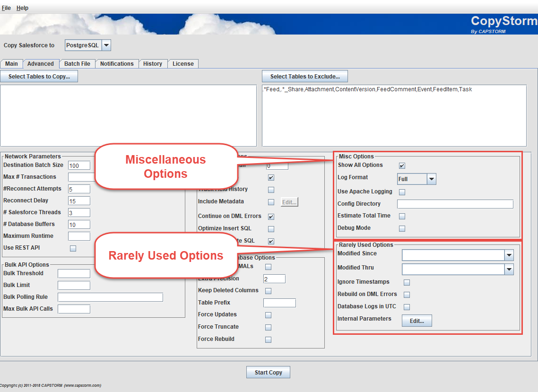
Task: Click the #Reconnect Attempts field
Action: click(x=79, y=189)
